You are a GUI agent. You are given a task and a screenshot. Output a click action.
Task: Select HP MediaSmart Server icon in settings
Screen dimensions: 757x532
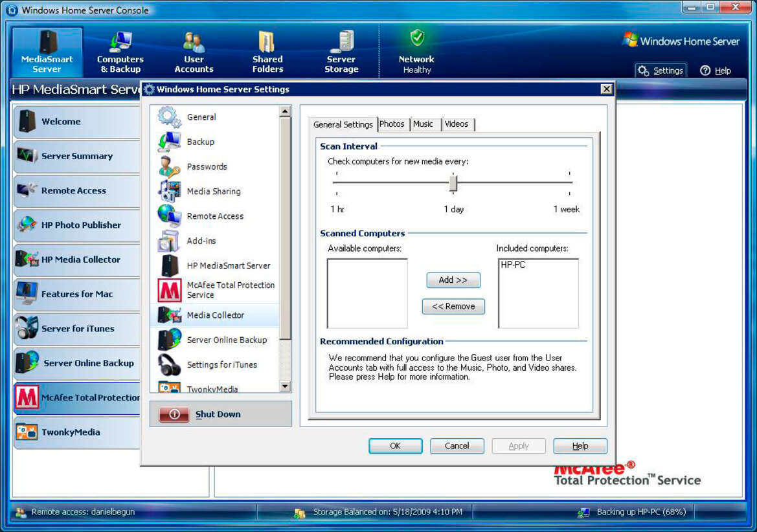point(169,265)
